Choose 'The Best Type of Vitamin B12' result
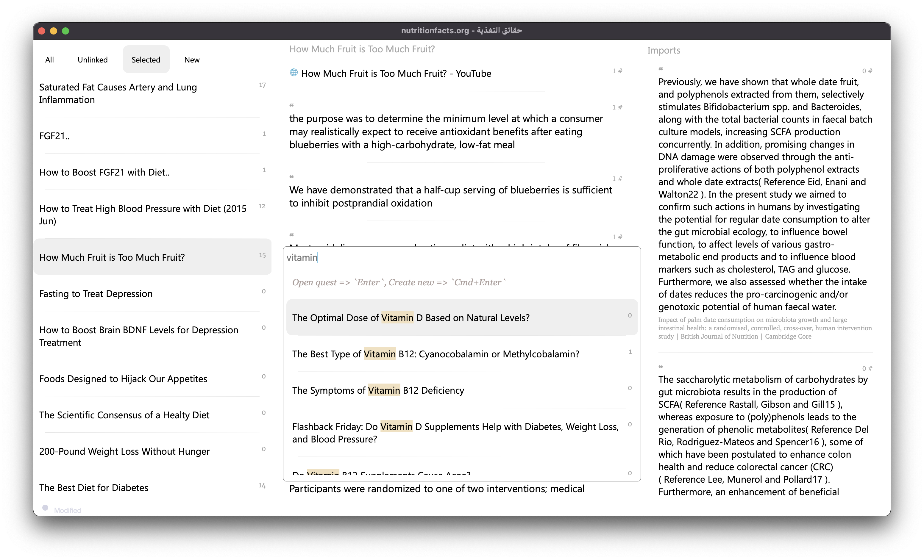 pyautogui.click(x=462, y=354)
